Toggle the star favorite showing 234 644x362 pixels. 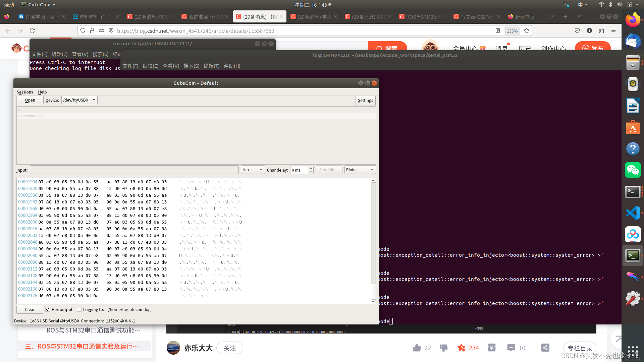tap(462, 348)
